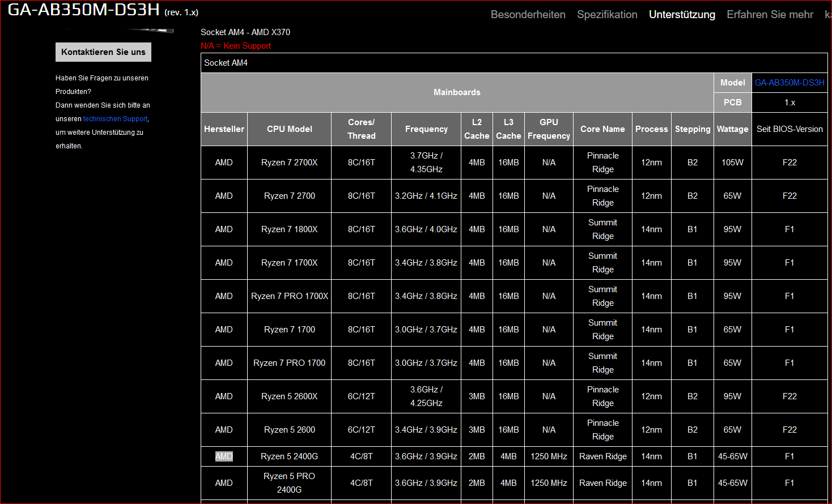832x504 pixels.
Task: Click the Ryzen 7 1700 model cell
Action: click(289, 330)
